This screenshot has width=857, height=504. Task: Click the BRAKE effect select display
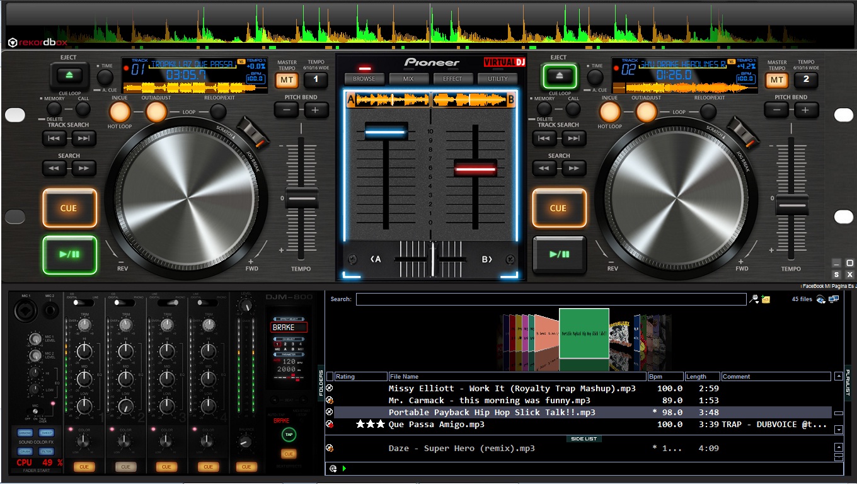click(289, 328)
